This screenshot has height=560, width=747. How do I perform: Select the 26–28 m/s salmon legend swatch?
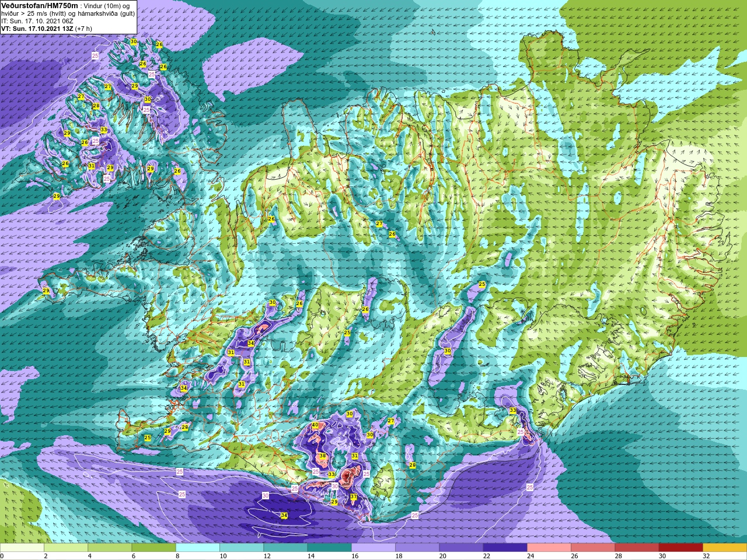(x=593, y=548)
